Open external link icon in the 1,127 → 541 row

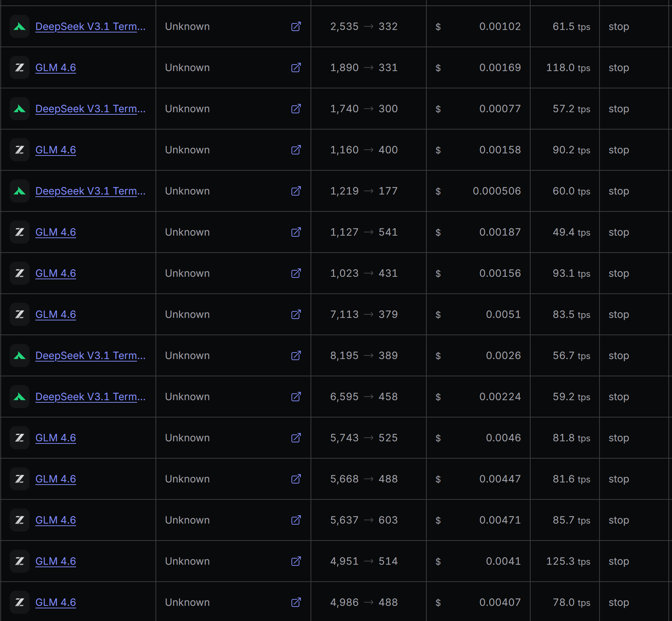296,232
